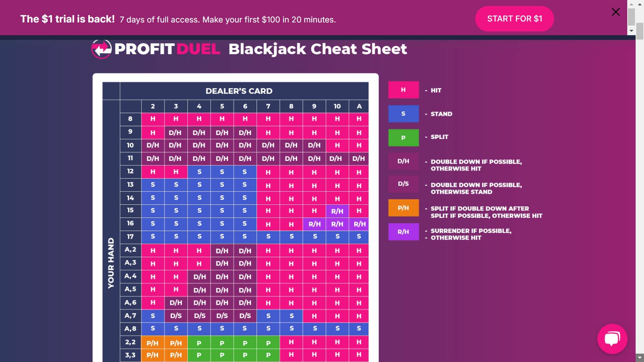644x362 pixels.
Task: Click the Dealer's Card table header
Action: tap(239, 91)
